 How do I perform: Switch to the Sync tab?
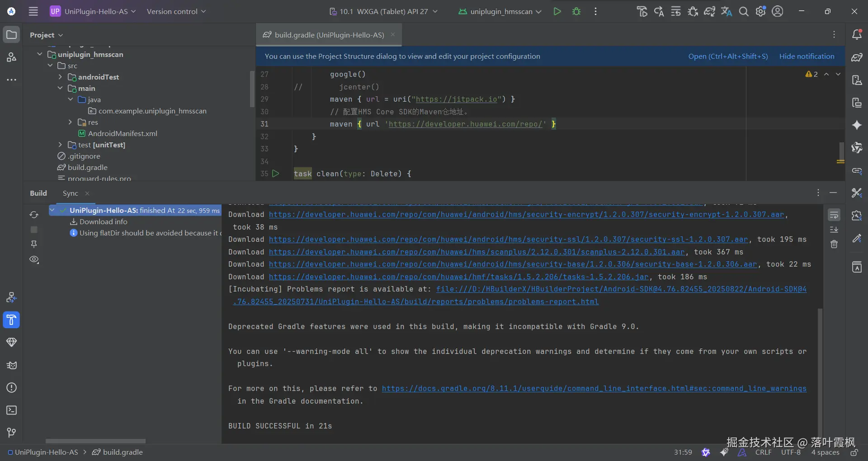click(70, 193)
